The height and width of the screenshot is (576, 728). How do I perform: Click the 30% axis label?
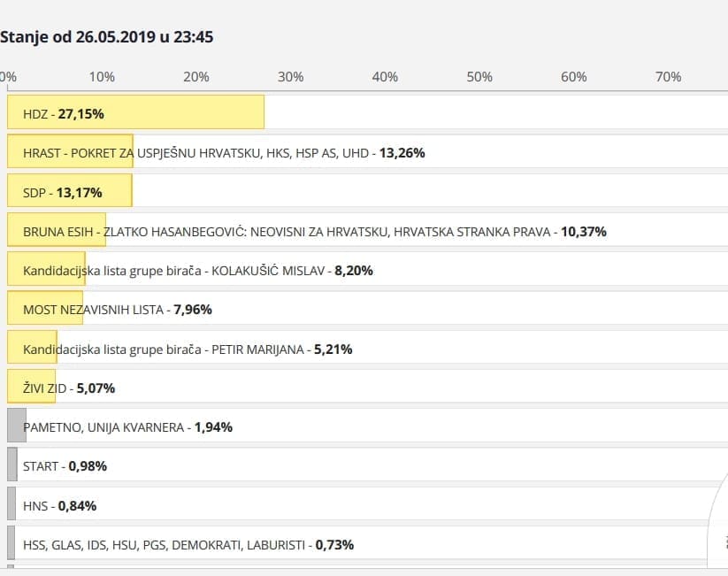290,77
